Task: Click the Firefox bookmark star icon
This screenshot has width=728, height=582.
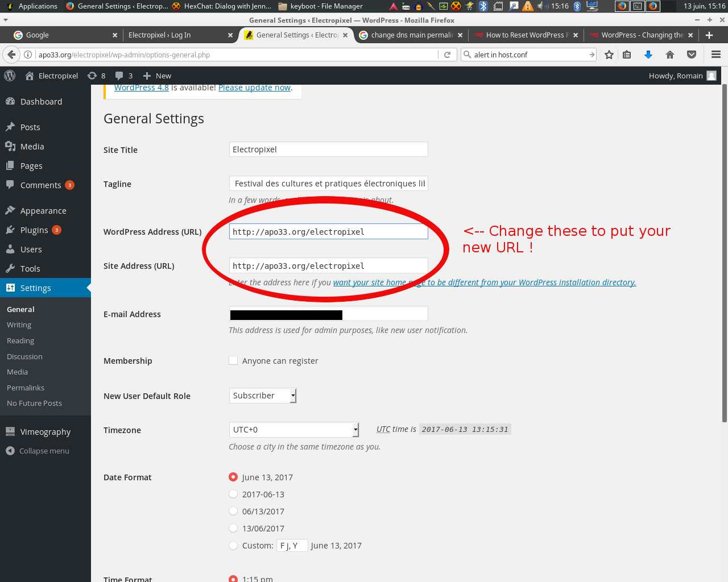Action: click(609, 55)
